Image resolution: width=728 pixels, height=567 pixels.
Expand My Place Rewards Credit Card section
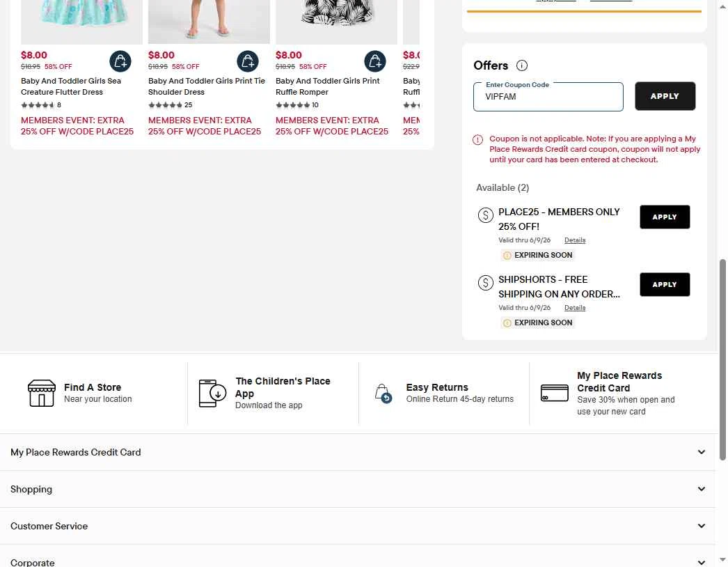(357, 452)
